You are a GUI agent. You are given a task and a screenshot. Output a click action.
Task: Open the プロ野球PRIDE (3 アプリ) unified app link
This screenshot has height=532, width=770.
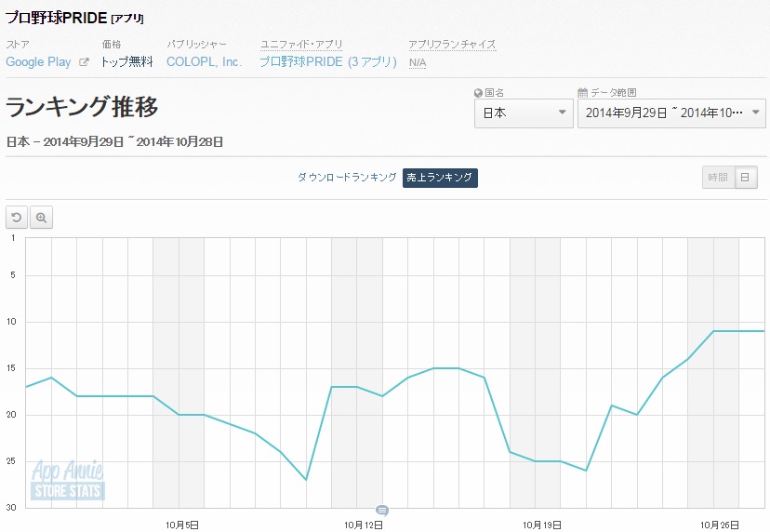click(328, 62)
